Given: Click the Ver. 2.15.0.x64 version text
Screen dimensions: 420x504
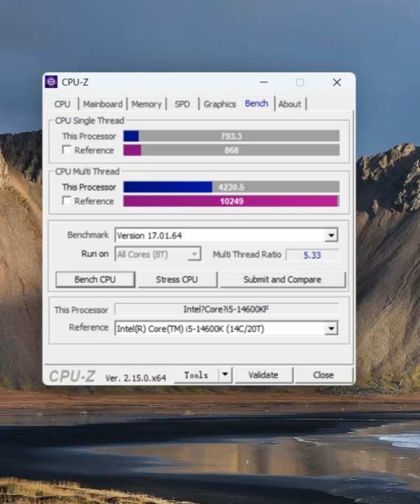Looking at the screenshot, I should (x=136, y=378).
